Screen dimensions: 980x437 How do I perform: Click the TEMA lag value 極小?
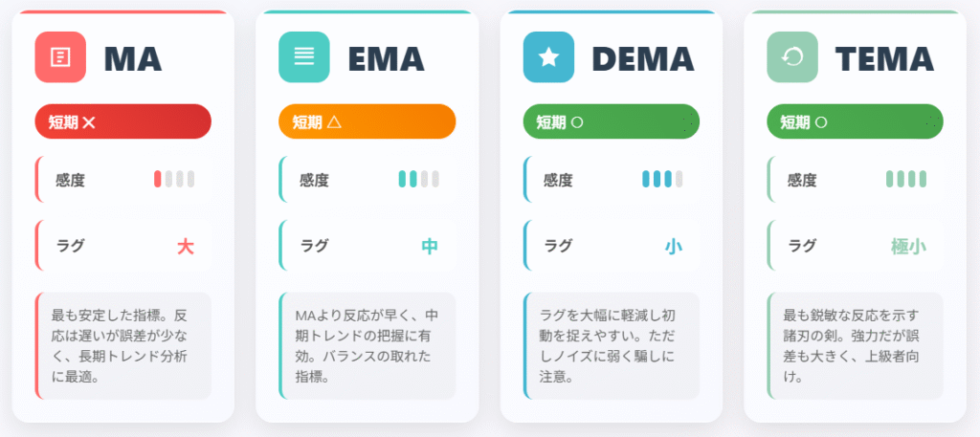[908, 247]
